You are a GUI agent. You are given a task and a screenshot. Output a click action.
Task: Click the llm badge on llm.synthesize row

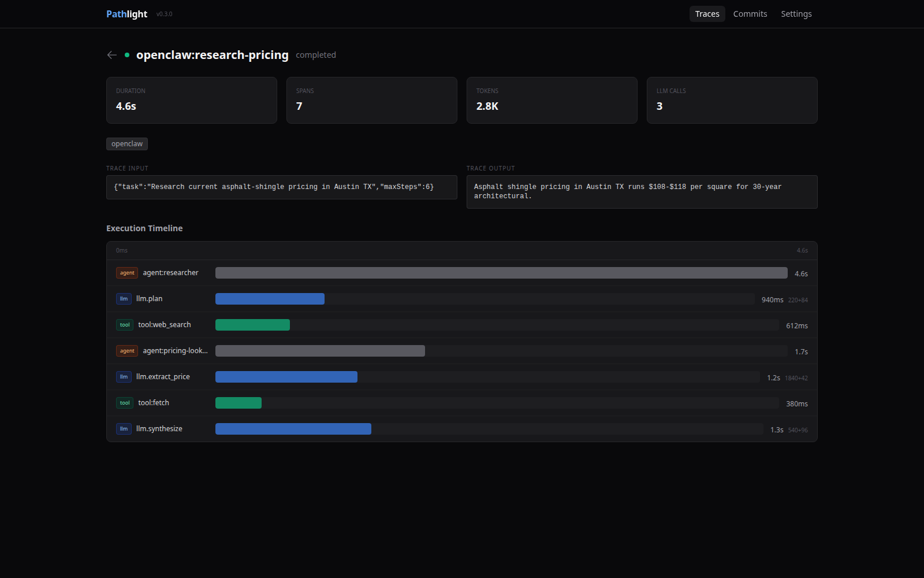click(124, 429)
